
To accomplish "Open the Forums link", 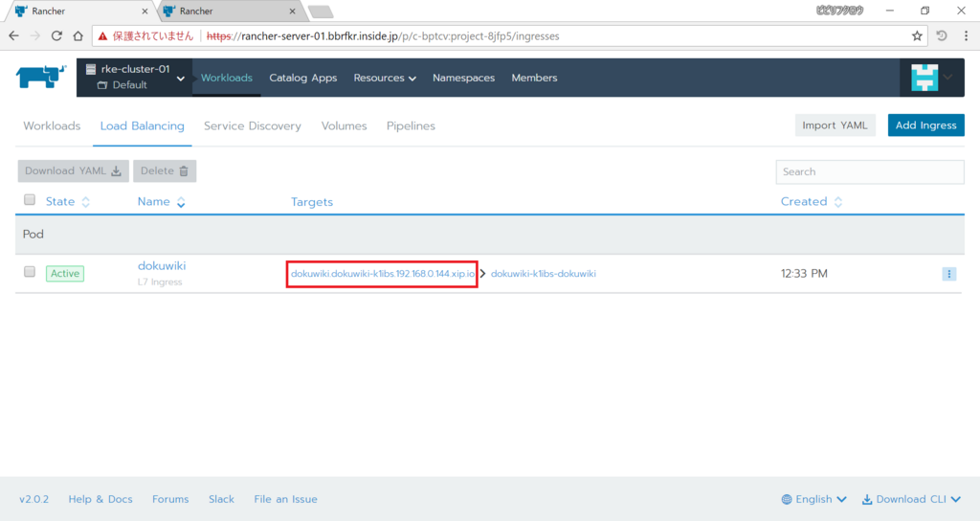I will [x=170, y=499].
